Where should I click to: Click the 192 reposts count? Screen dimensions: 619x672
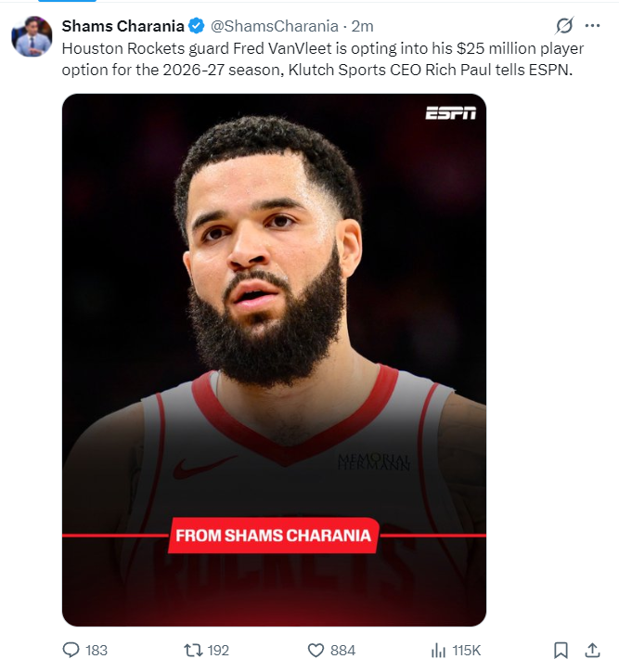(218, 650)
